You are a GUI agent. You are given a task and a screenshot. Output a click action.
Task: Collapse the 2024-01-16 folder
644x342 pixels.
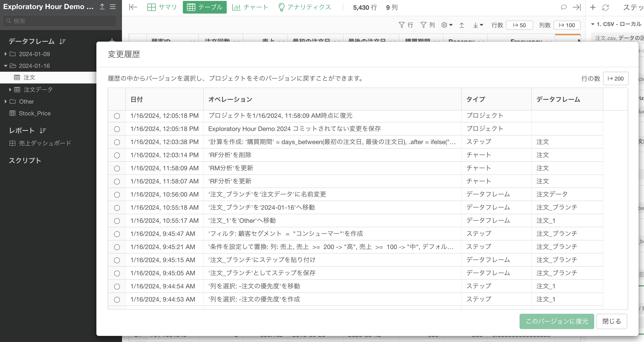point(5,66)
